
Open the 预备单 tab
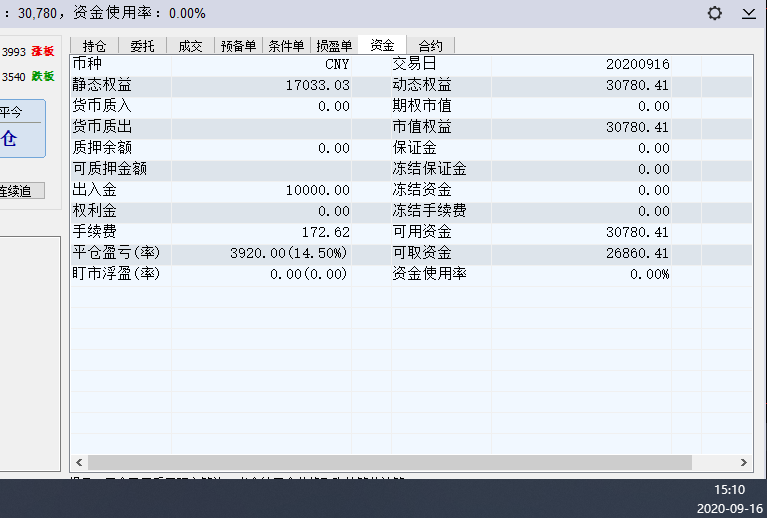(238, 46)
